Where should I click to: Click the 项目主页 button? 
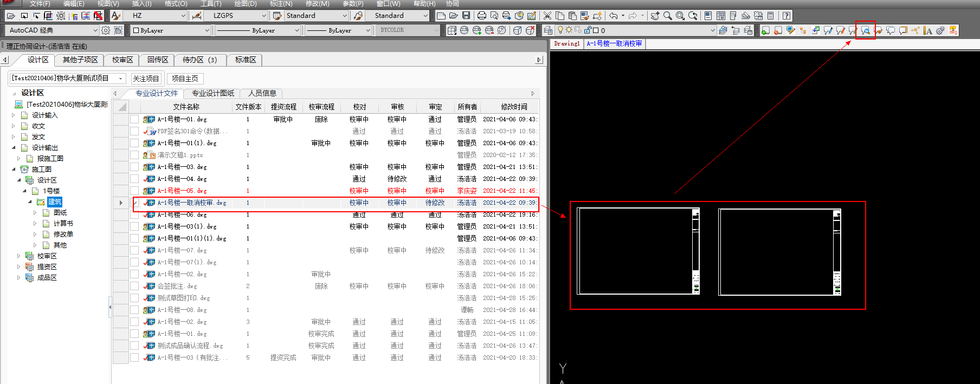click(185, 79)
